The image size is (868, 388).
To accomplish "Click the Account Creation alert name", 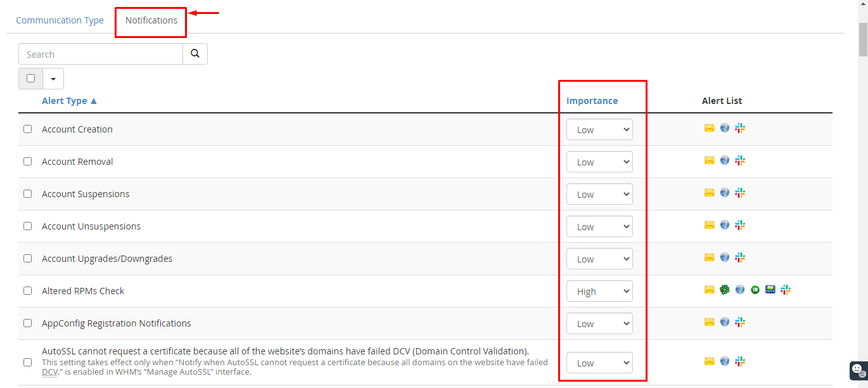I will coord(77,129).
